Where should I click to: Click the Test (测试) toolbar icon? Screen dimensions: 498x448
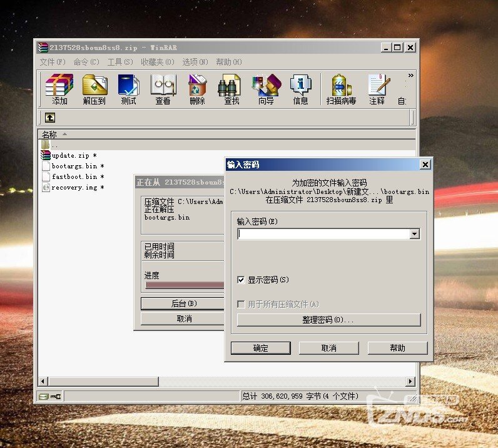coord(128,89)
